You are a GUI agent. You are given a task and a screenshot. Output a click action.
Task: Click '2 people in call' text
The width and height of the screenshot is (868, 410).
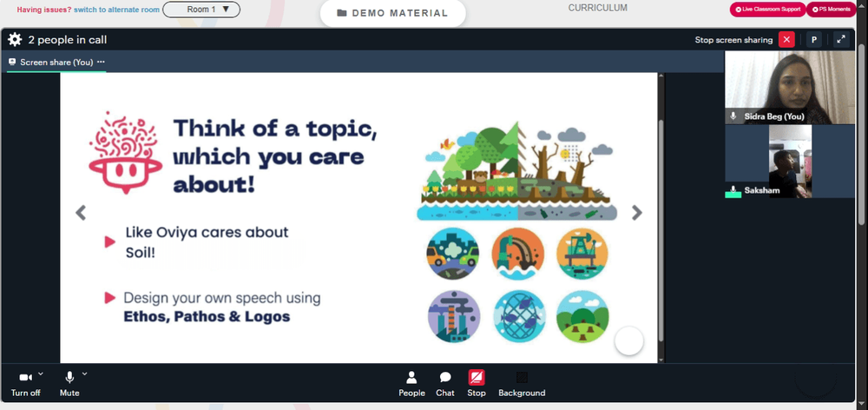[68, 40]
